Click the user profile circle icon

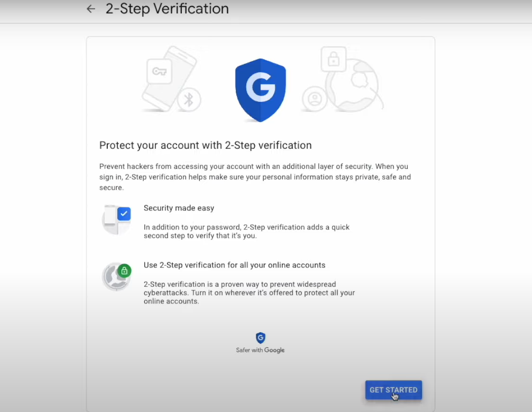(315, 99)
